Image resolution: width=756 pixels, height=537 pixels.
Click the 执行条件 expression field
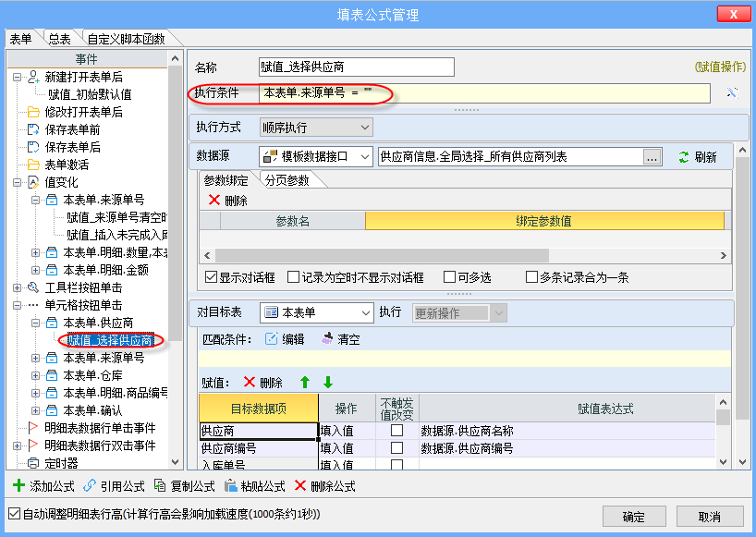point(484,93)
